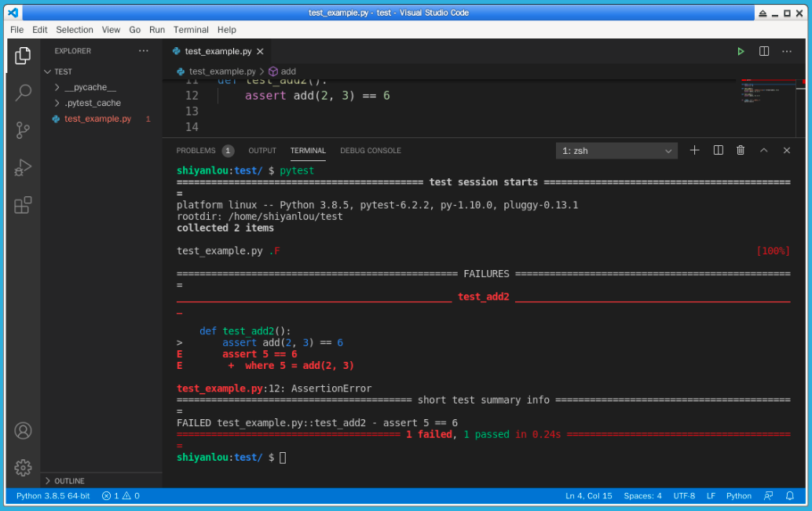Open errors and warnings in status bar
This screenshot has height=511, width=812.
pos(121,496)
